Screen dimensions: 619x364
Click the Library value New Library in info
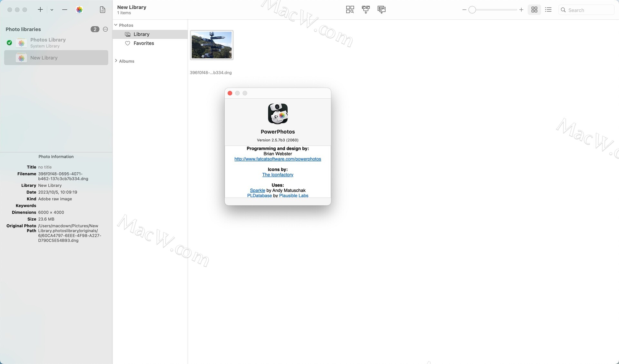(x=50, y=185)
